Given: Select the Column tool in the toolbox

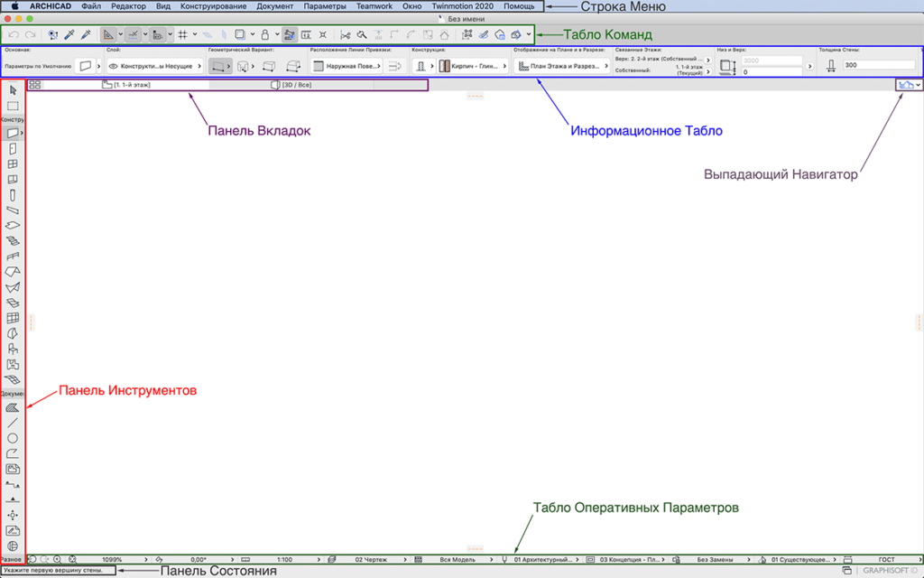Looking at the screenshot, I should pyautogui.click(x=13, y=194).
